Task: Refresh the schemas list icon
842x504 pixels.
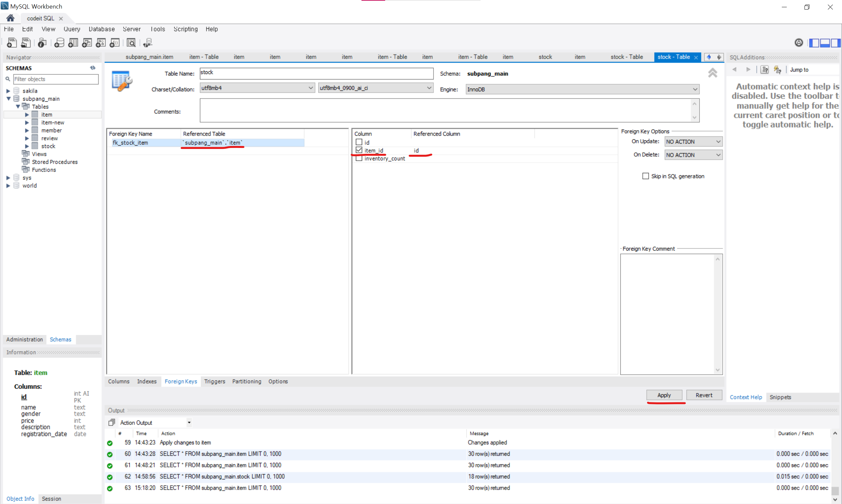Action: 93,68
